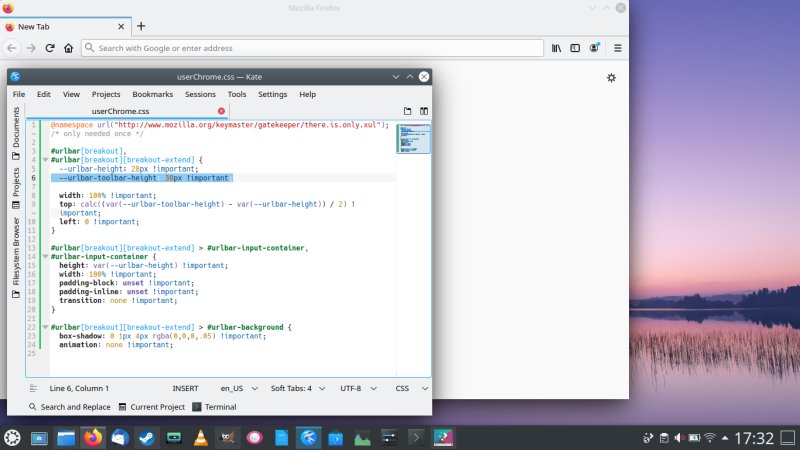Click Search and Replace button
Image resolution: width=800 pixels, height=450 pixels.
coord(69,407)
